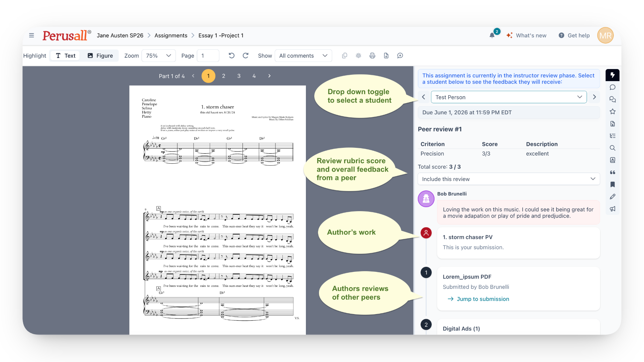The height and width of the screenshot is (362, 644).
Task: Switch to part 3
Action: click(x=239, y=76)
